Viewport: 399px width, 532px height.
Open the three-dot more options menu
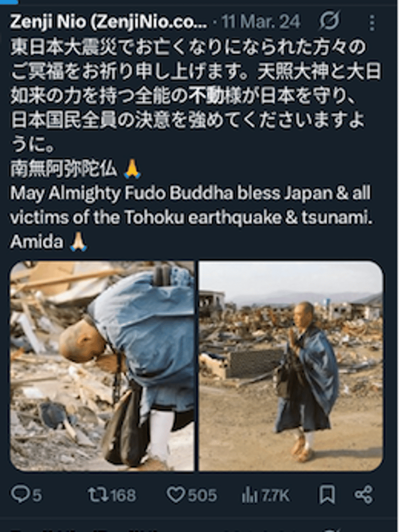(x=372, y=22)
